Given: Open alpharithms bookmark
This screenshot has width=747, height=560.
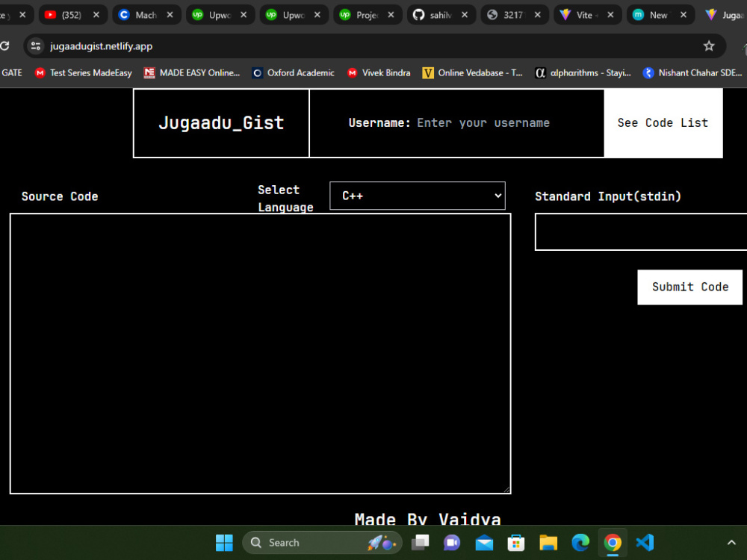Looking at the screenshot, I should [583, 73].
